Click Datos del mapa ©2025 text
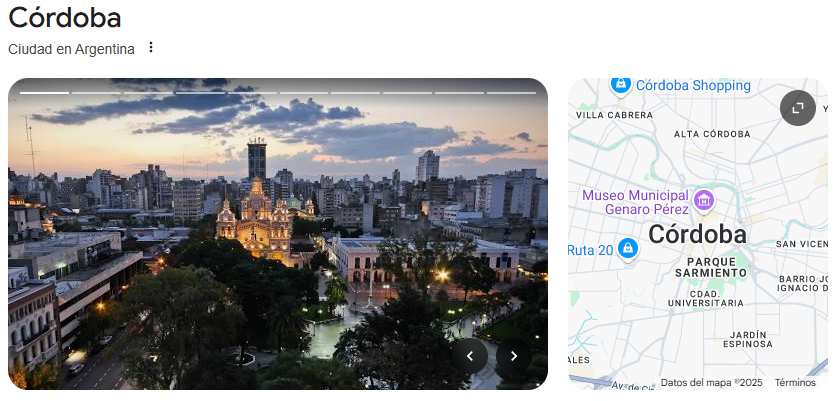This screenshot has height=401, width=837. (711, 382)
